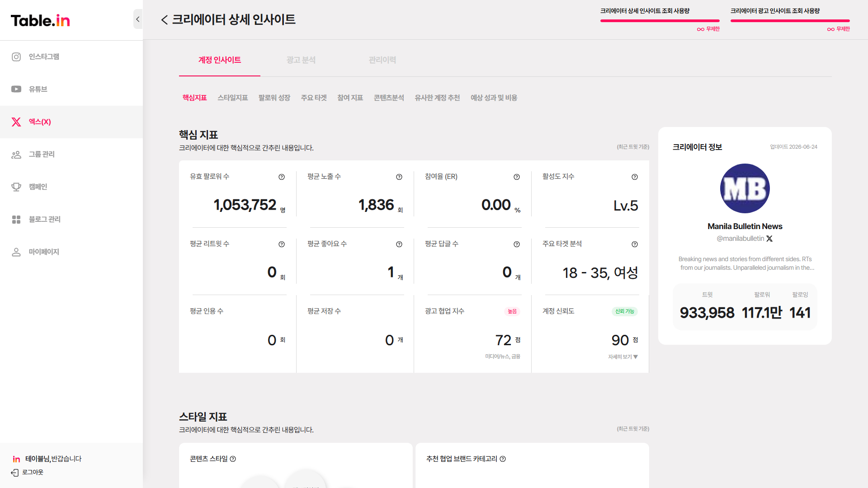Click the help icon next to 평균 좋아요 수
The height and width of the screenshot is (488, 868).
[x=399, y=244]
